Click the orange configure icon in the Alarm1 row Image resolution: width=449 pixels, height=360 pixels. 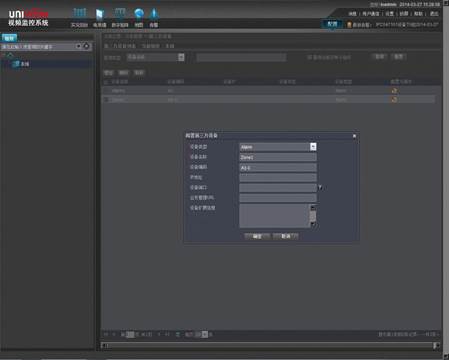394,91
